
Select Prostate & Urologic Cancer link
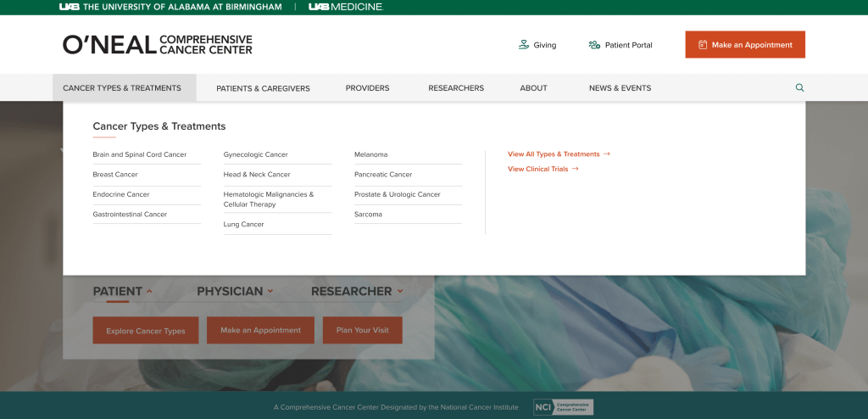tap(397, 194)
